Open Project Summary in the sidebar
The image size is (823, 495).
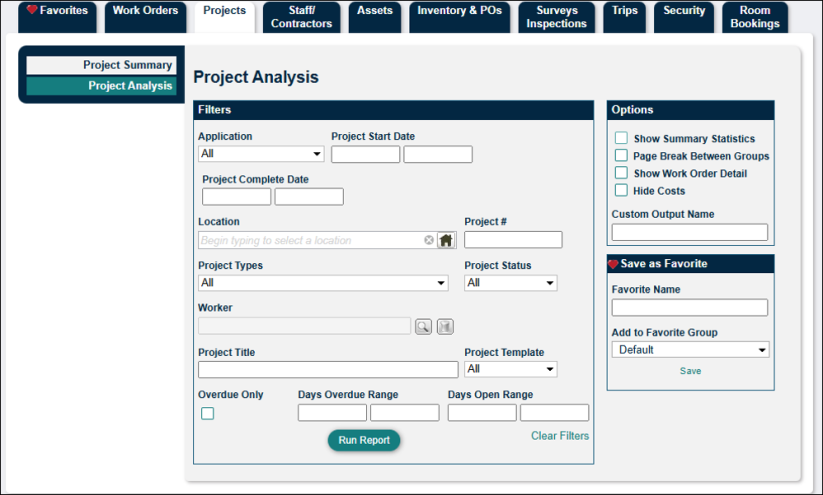(101, 65)
